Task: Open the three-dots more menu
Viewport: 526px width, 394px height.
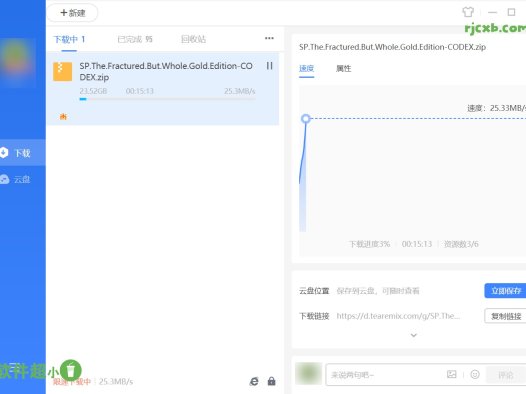Action: 269,38
